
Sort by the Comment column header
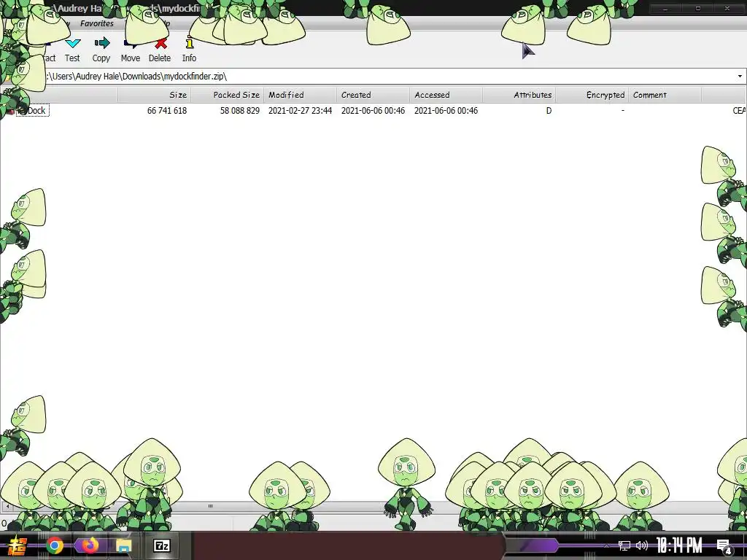(665, 95)
